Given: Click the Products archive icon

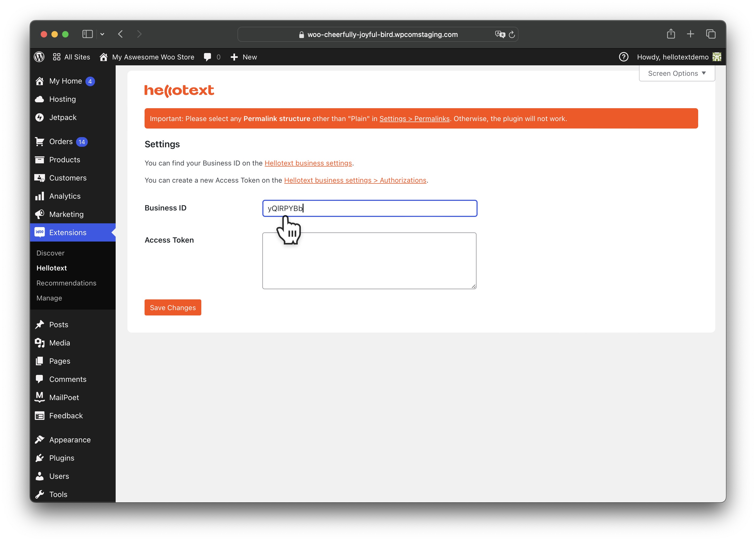Looking at the screenshot, I should pyautogui.click(x=40, y=160).
